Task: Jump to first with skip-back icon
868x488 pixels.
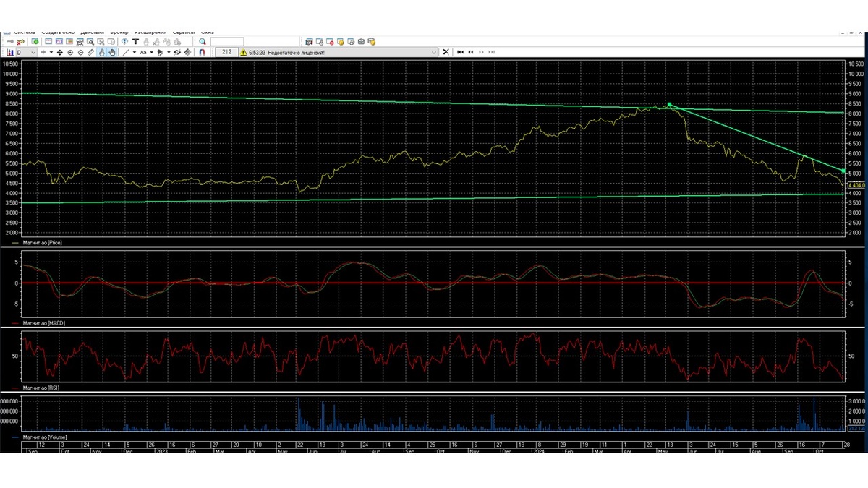Action: point(461,52)
